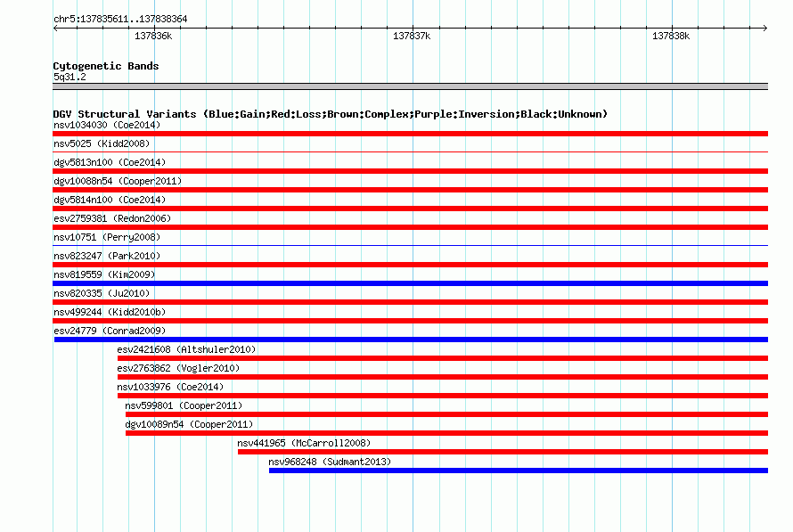793x532 pixels.
Task: Select nsv10751 (Perry2008) variant label
Action: click(x=107, y=237)
